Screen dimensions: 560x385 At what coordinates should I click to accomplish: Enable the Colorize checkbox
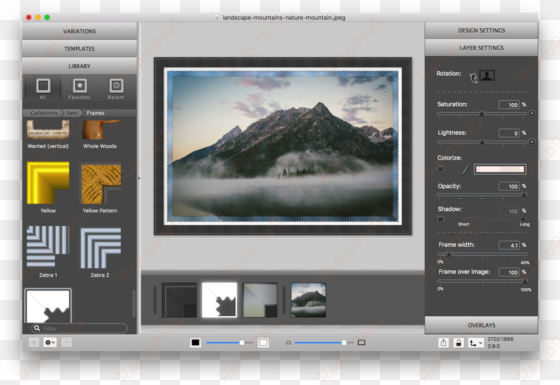click(441, 169)
